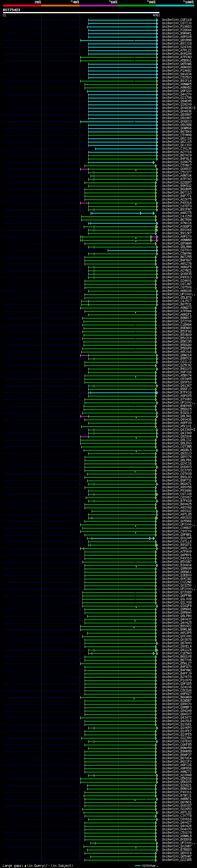Open hit UniRef100_P49314
This screenshot has width=197, height=868.
coord(177,203)
